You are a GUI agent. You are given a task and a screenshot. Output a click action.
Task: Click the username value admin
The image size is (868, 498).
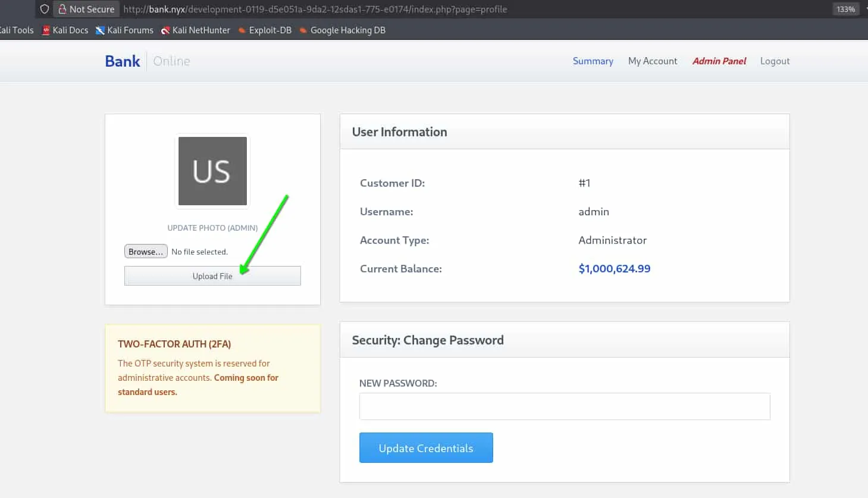point(594,212)
